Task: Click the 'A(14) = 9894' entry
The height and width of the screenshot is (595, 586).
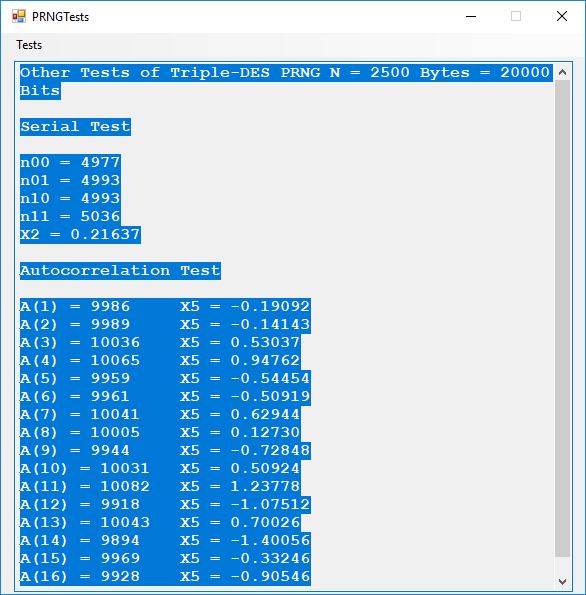Action: [80, 541]
